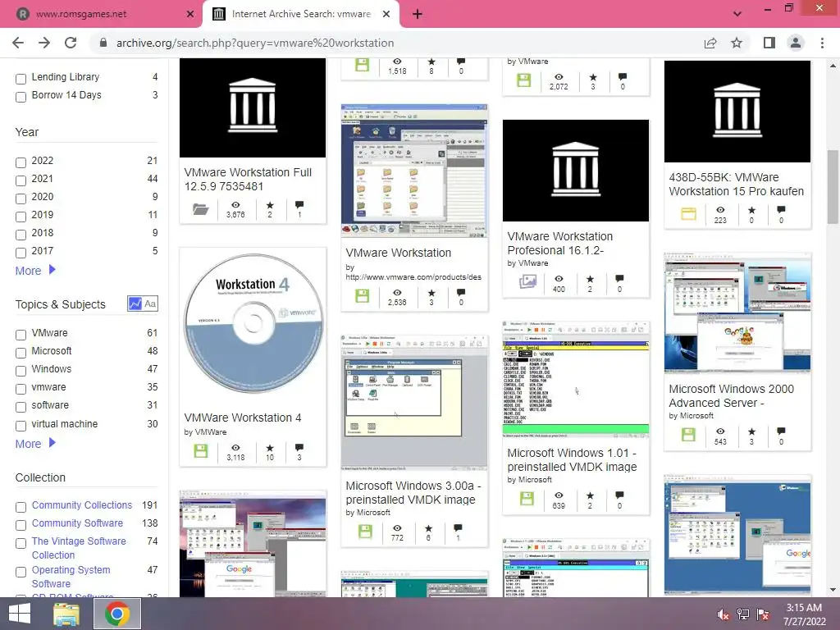Reload the archive.org page
Viewport: 840px width, 630px height.
tap(71, 43)
